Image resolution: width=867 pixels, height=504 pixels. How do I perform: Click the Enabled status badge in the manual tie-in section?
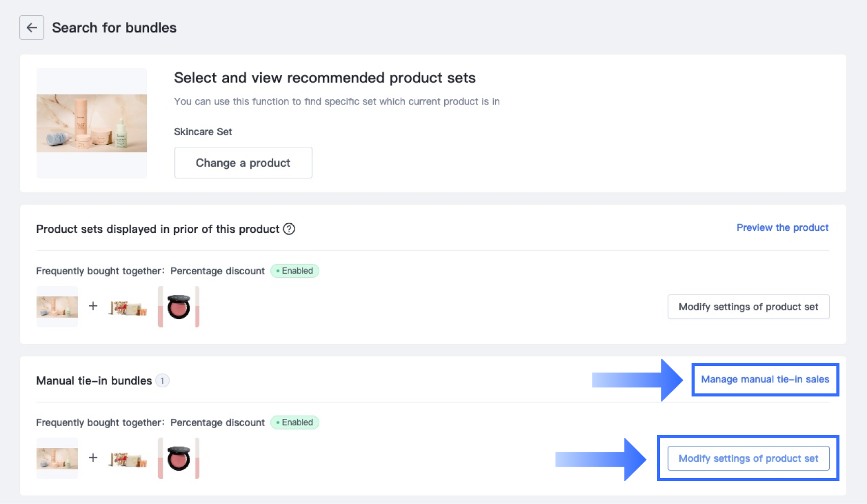pos(295,422)
